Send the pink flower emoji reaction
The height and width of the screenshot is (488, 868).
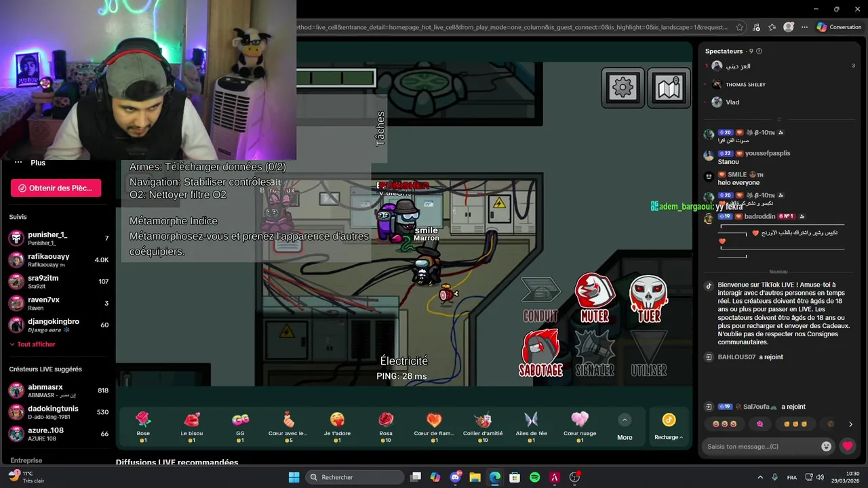tap(760, 424)
